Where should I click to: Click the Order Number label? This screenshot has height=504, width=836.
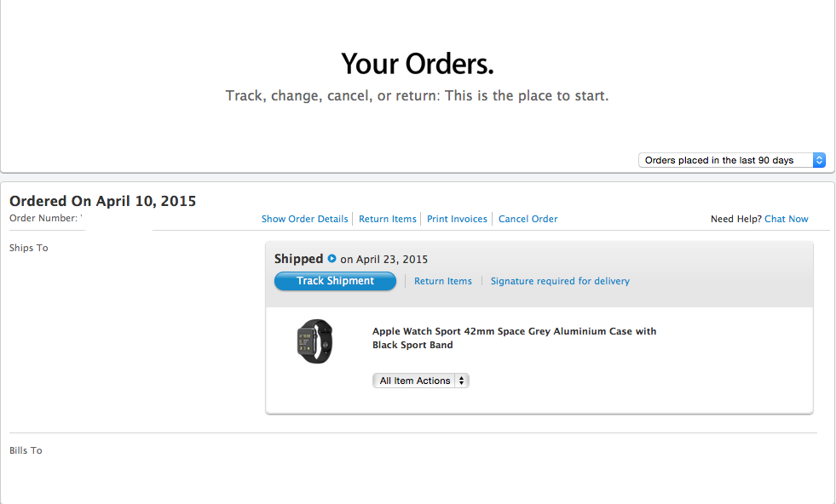(x=43, y=218)
